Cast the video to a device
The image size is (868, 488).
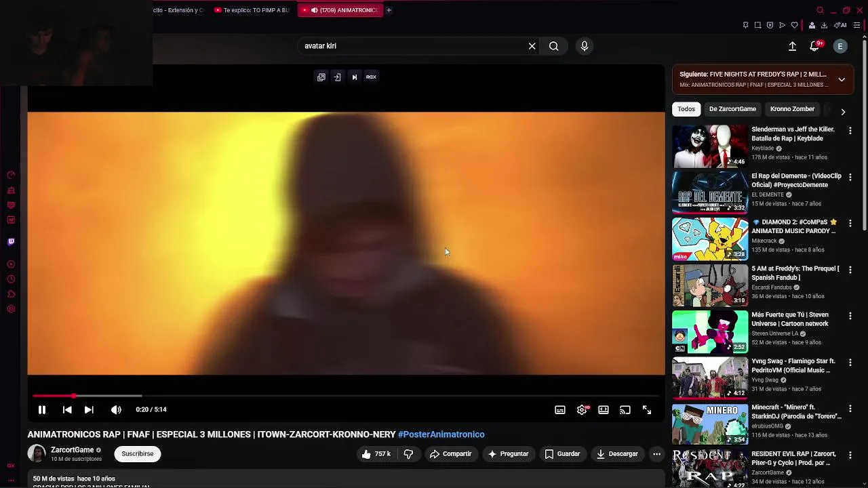[625, 410]
